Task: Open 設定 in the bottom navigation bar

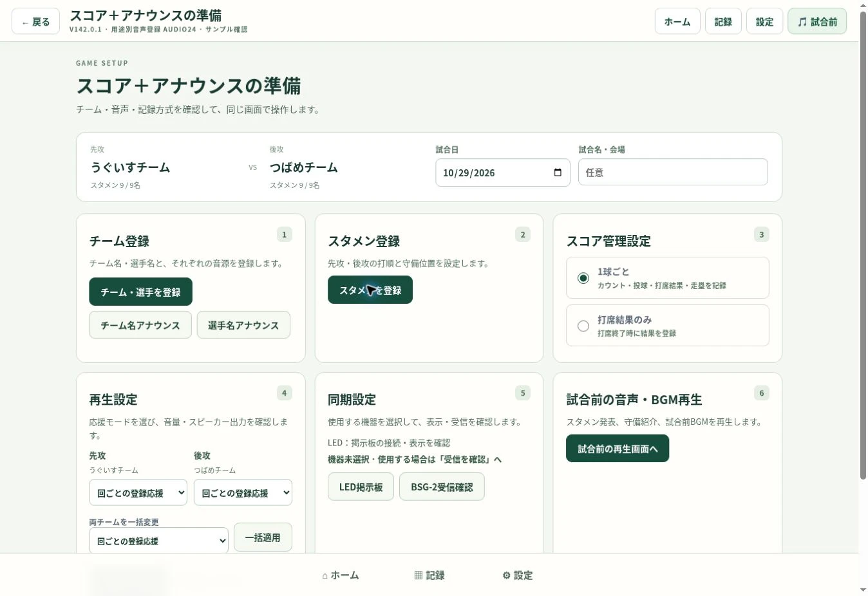Action: (x=518, y=575)
